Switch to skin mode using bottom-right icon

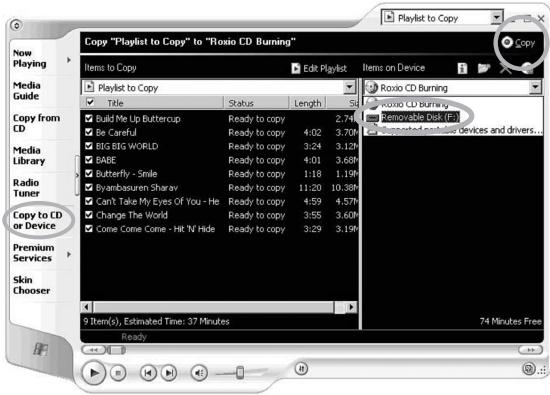click(529, 369)
